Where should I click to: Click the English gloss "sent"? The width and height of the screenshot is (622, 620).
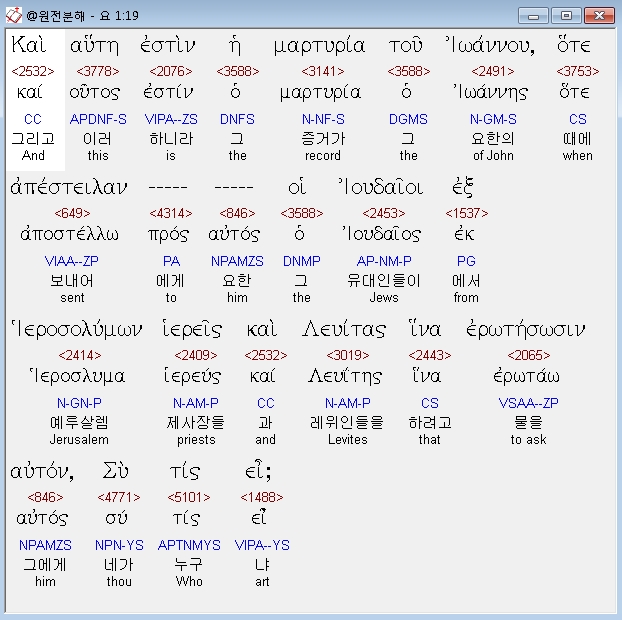(72, 298)
